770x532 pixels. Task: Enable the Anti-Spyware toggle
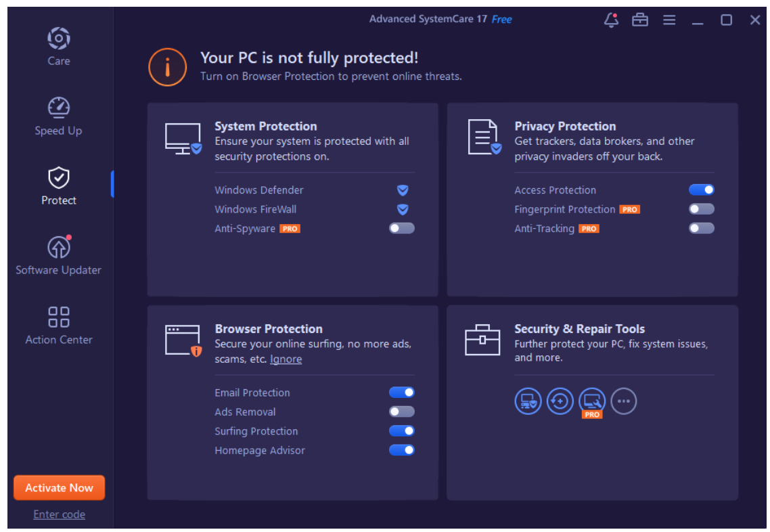tap(402, 228)
